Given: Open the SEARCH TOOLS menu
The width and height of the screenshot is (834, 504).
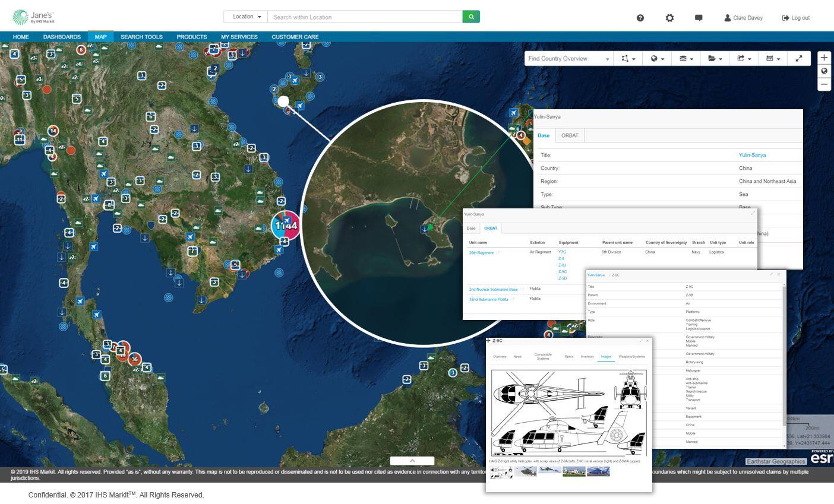Looking at the screenshot, I should (141, 37).
